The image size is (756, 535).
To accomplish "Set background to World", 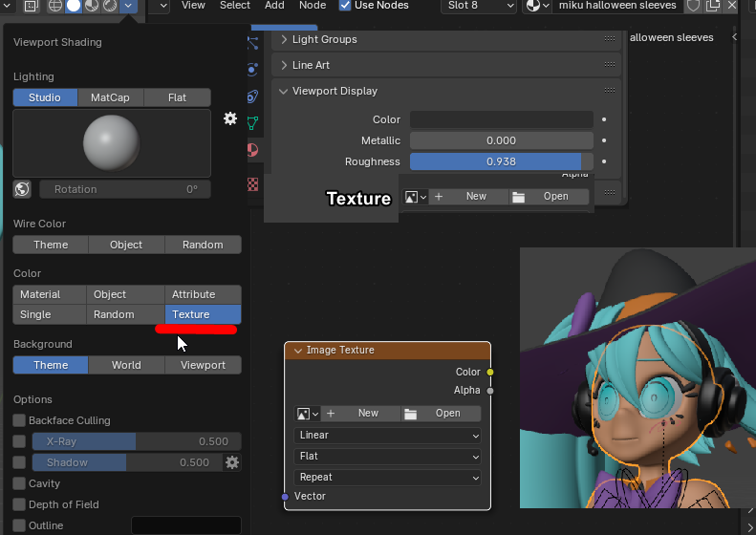I will [x=126, y=365].
